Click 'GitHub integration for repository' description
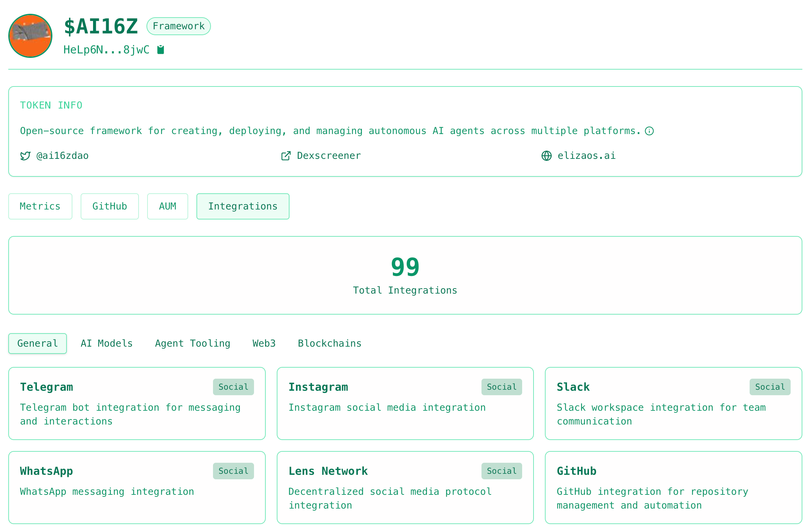The image size is (812, 532). [652, 499]
